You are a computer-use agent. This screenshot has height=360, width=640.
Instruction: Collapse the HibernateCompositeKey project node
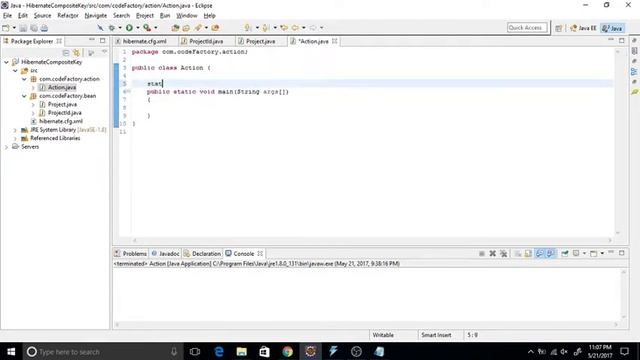tap(7, 62)
